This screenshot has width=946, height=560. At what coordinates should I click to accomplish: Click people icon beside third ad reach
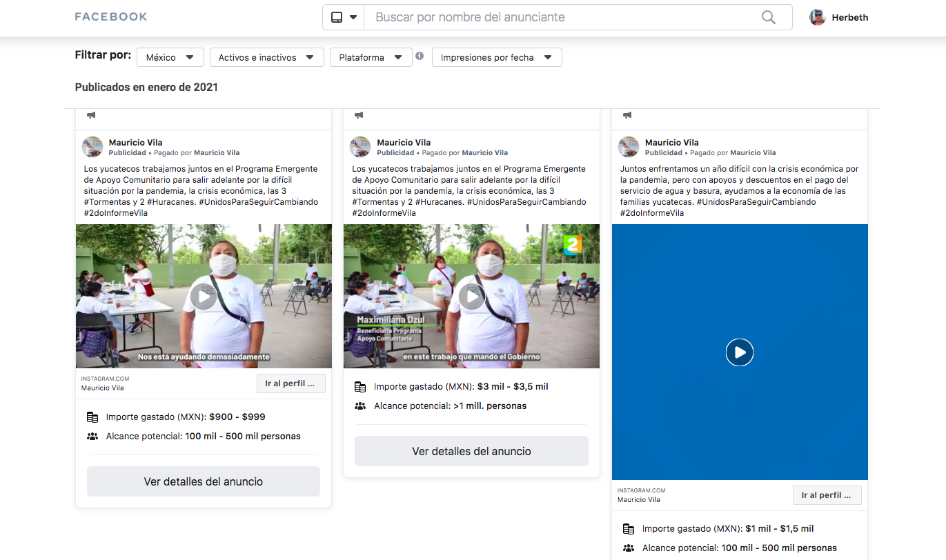(x=629, y=548)
